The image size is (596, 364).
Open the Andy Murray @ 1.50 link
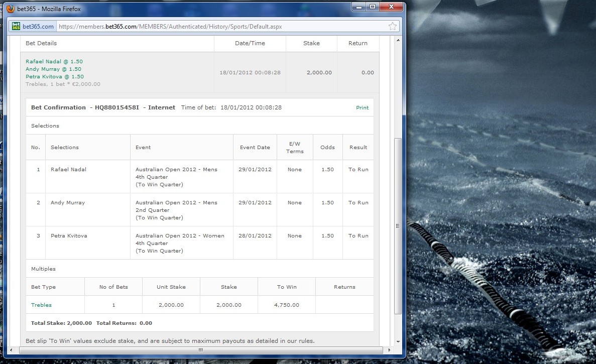pyautogui.click(x=53, y=69)
